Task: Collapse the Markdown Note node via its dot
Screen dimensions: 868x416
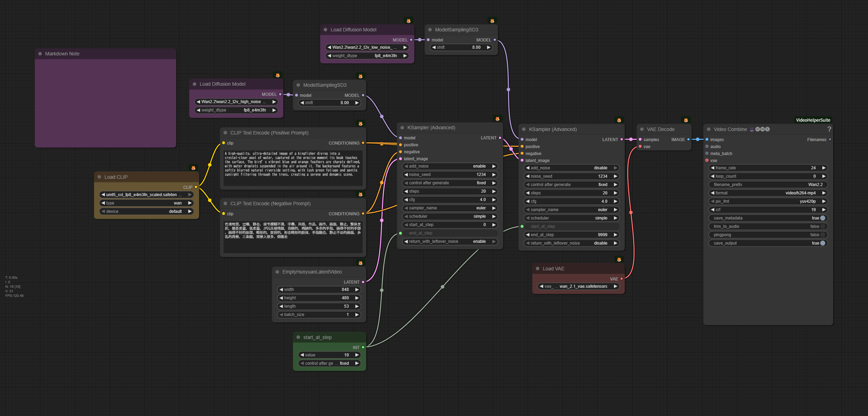Action: tap(40, 54)
